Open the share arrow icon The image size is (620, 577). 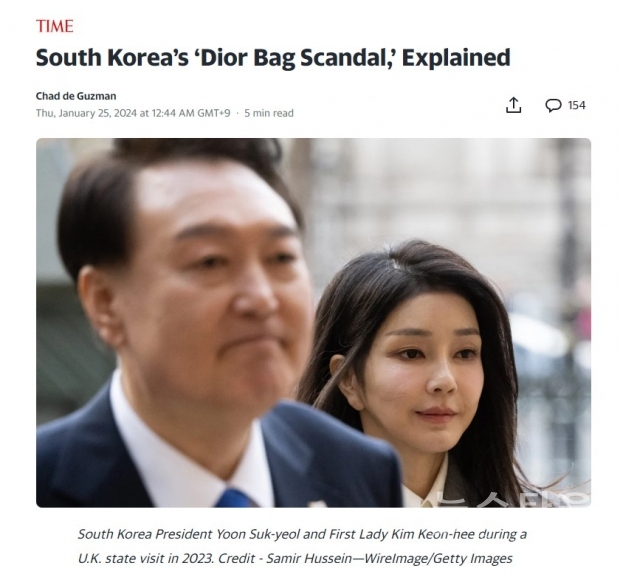[x=513, y=105]
